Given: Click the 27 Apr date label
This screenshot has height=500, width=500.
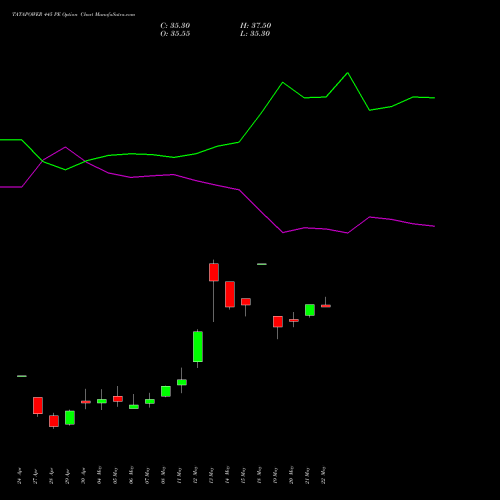Looking at the screenshot, I should pyautogui.click(x=35, y=476).
